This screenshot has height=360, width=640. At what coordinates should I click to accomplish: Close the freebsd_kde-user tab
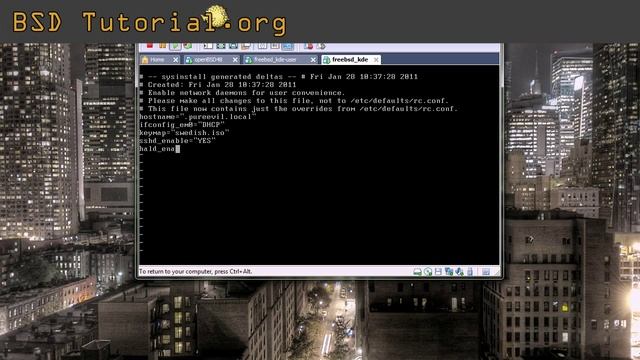pyautogui.click(x=313, y=60)
